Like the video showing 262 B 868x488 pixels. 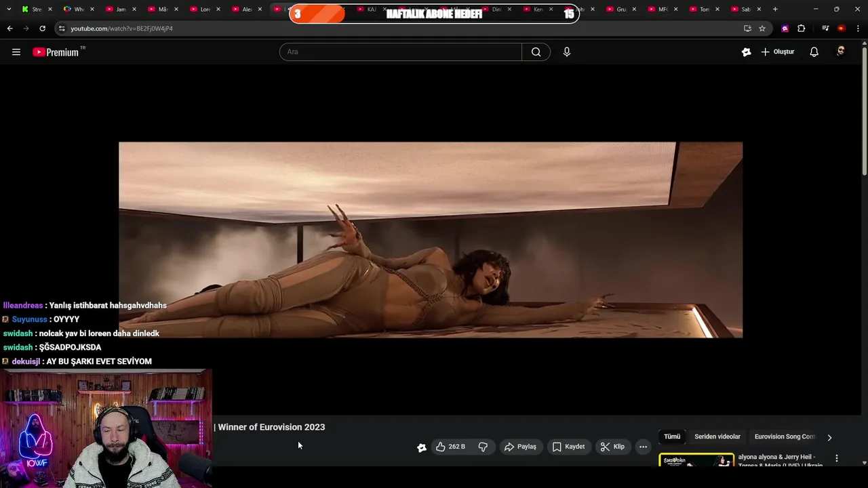pos(450,447)
